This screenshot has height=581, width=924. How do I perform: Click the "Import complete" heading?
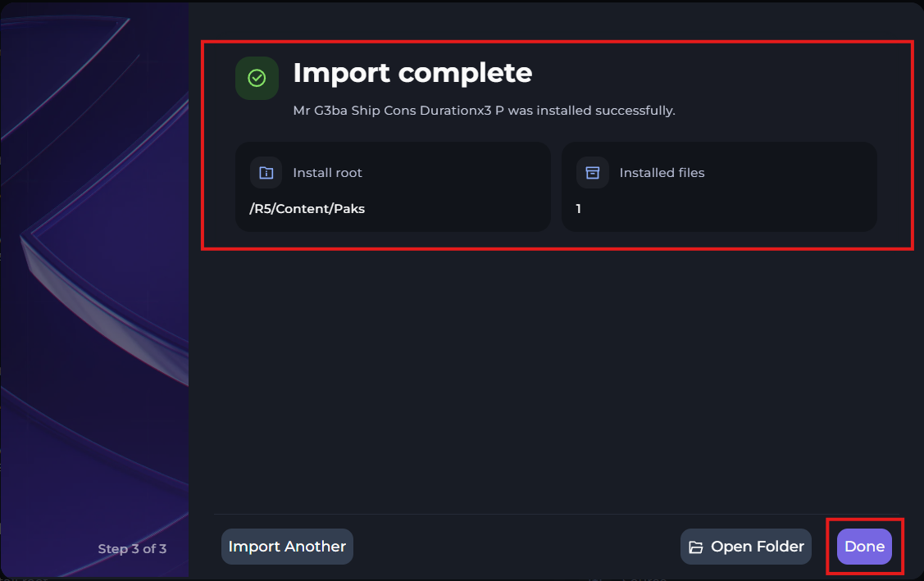coord(412,73)
